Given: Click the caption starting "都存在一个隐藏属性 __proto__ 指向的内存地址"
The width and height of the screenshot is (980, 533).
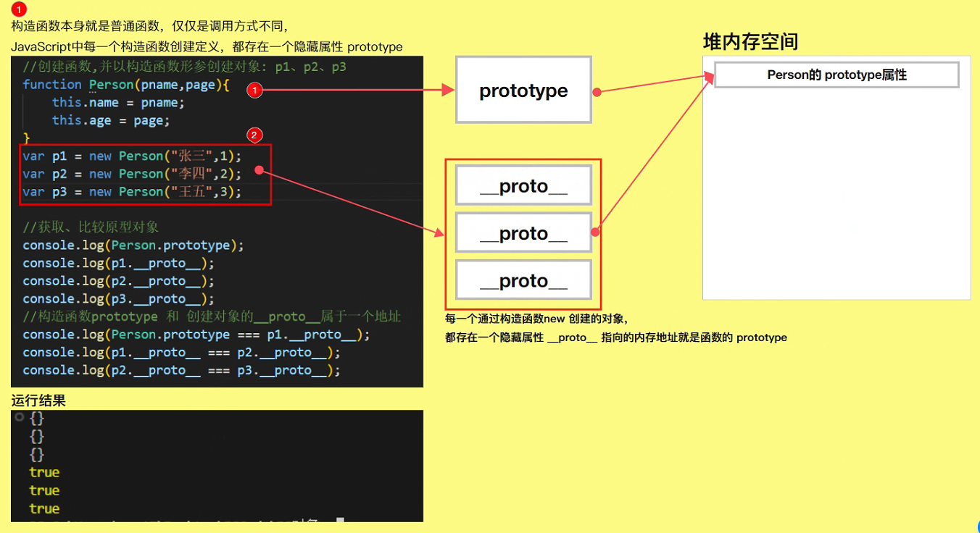Looking at the screenshot, I should click(616, 337).
